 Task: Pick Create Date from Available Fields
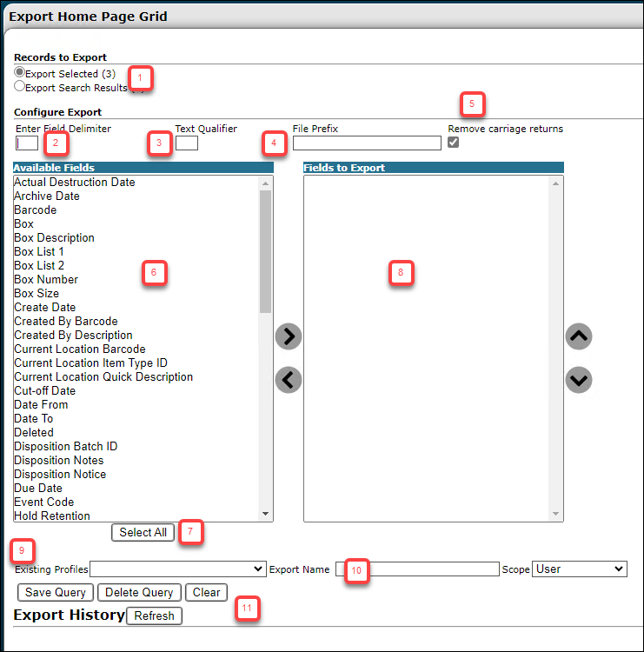tap(45, 307)
